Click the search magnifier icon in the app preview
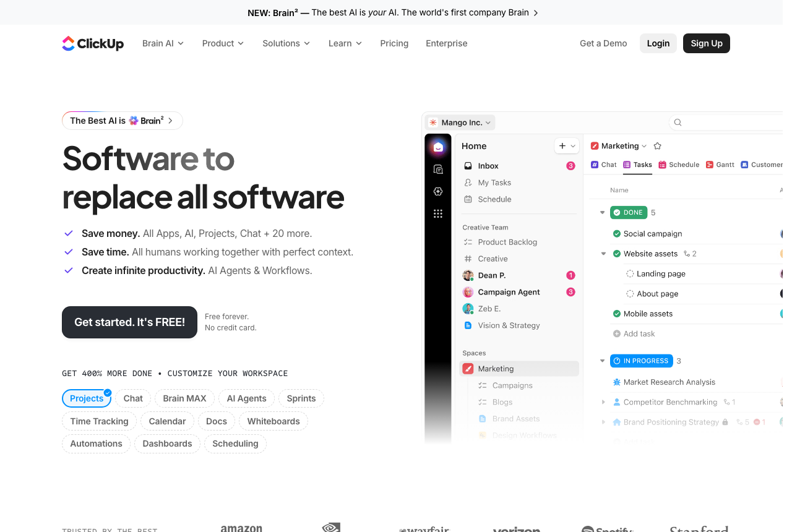The image size is (792, 532). pyautogui.click(x=678, y=122)
